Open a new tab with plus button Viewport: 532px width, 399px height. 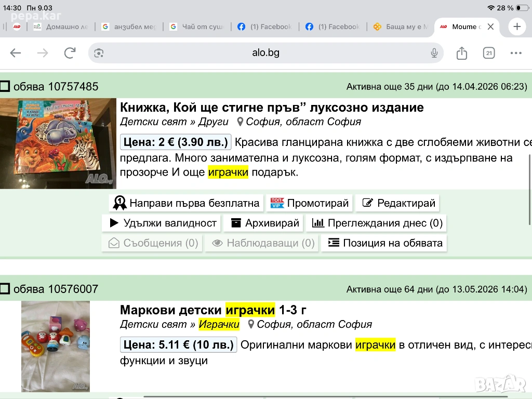tap(516, 26)
